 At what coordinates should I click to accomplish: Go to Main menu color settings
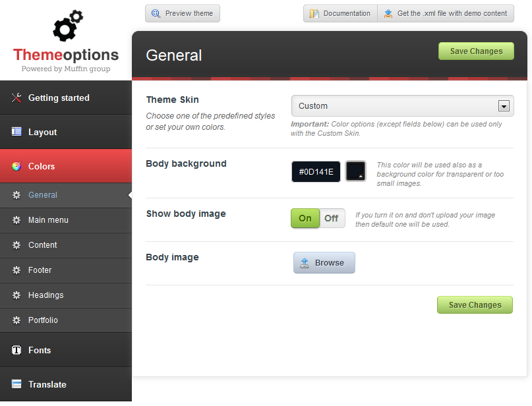(66, 220)
